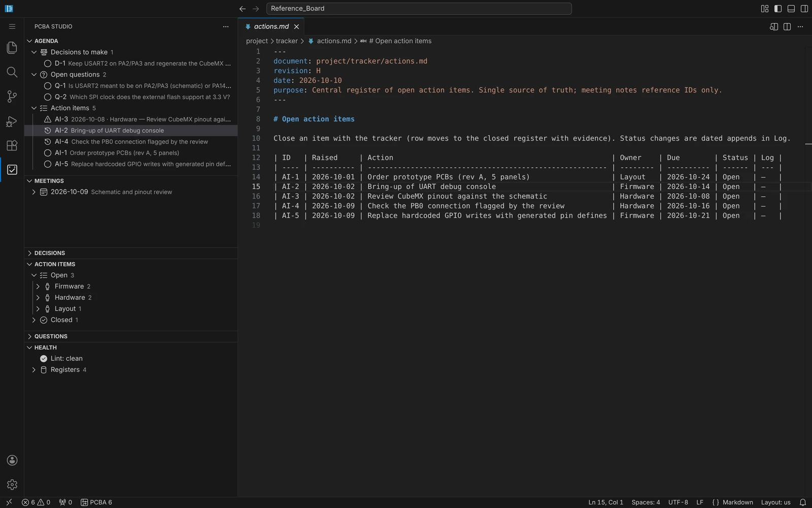The width and height of the screenshot is (812, 508).
Task: Click the PCBA 6 status bar item
Action: (x=96, y=502)
